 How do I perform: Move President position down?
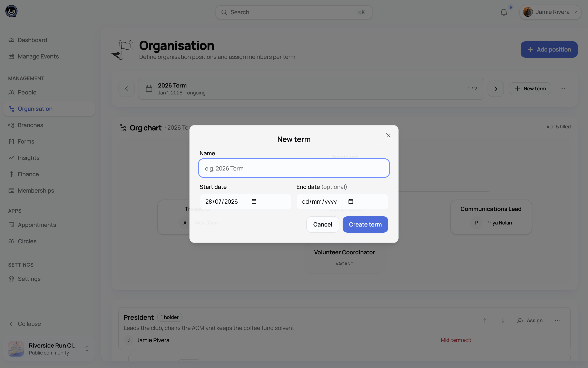(502, 321)
